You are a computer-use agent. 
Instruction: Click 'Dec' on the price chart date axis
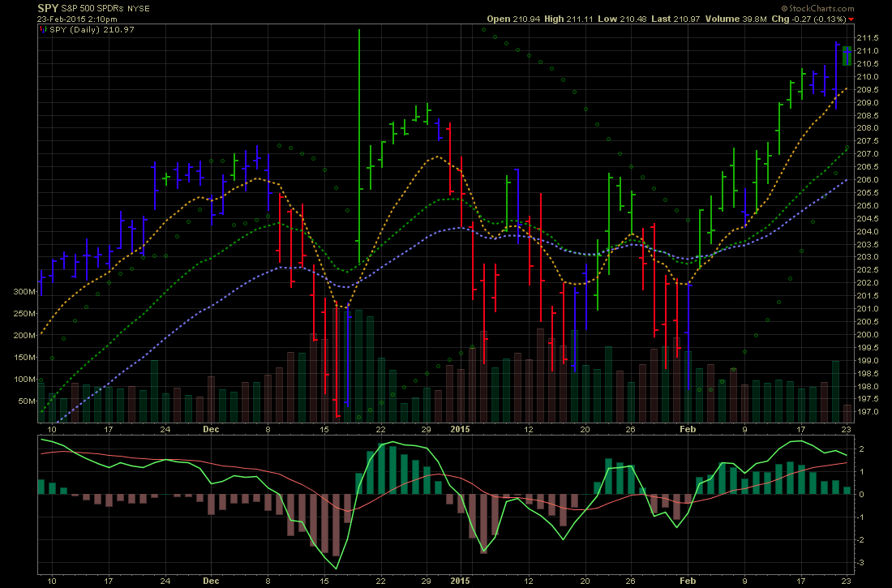point(211,429)
